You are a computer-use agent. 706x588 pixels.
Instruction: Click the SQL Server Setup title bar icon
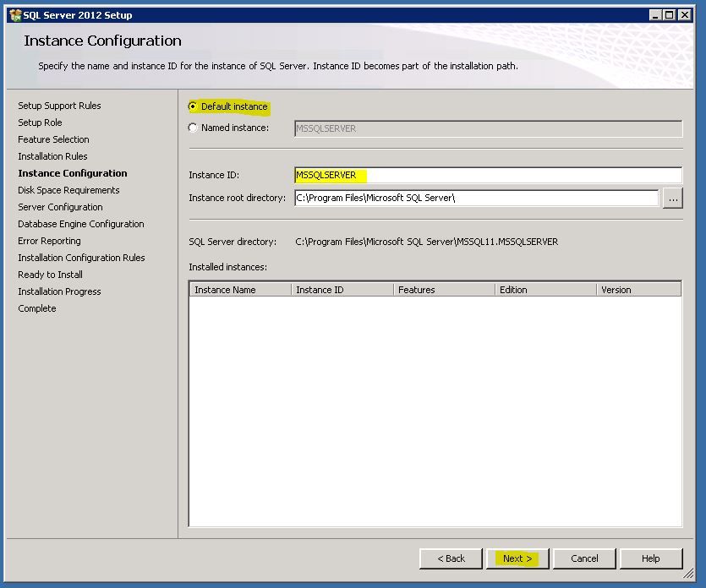(15, 15)
